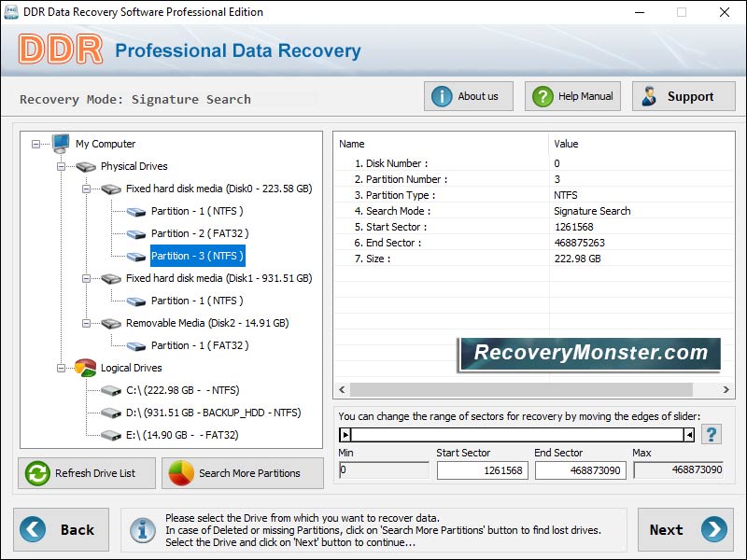This screenshot has width=747, height=560.
Task: Click the right arrow of the horizontal scrollbar
Action: [x=726, y=389]
